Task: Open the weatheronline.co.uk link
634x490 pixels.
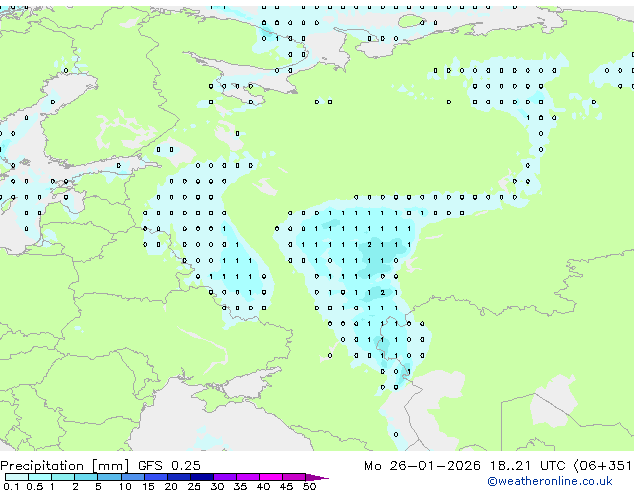Action: click(549, 481)
